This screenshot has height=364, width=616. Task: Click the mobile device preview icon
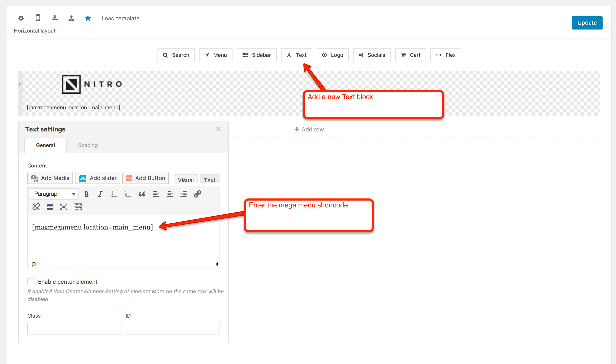(38, 18)
